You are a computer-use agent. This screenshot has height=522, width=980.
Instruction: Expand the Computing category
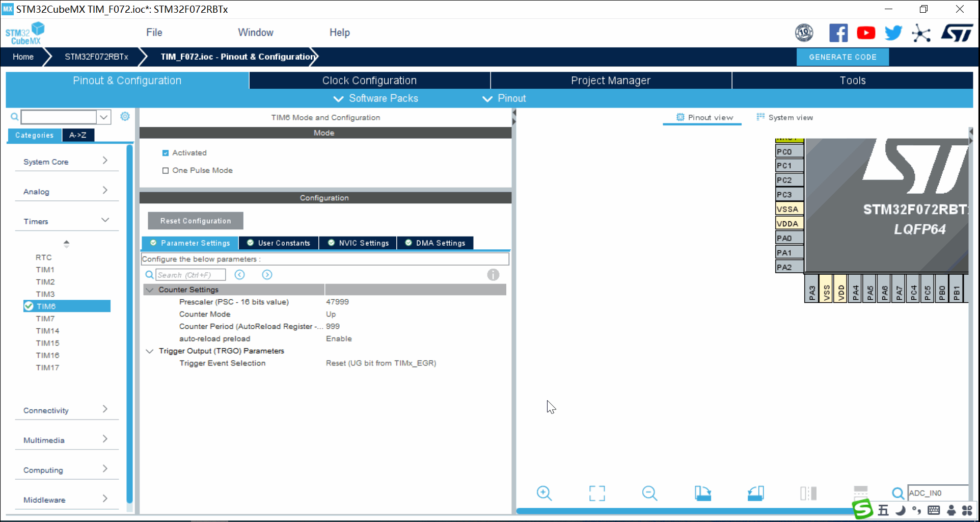67,470
